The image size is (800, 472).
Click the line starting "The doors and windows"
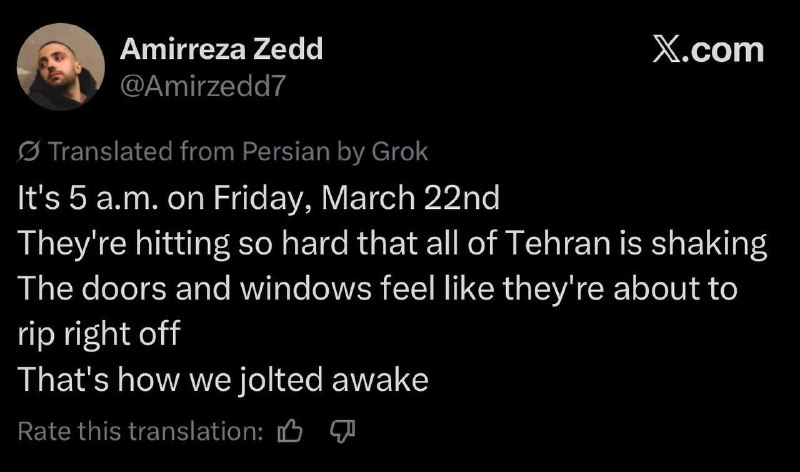[378, 288]
